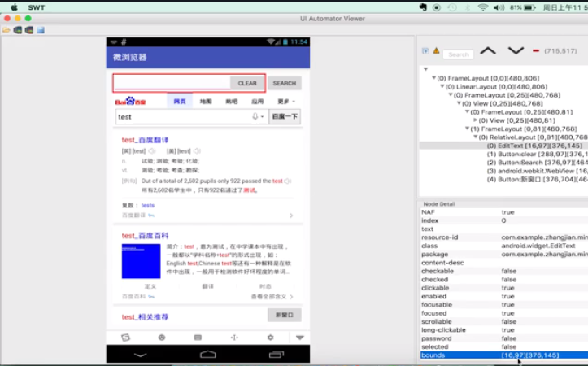
Task: Open the Apple menu
Action: (x=15, y=7)
